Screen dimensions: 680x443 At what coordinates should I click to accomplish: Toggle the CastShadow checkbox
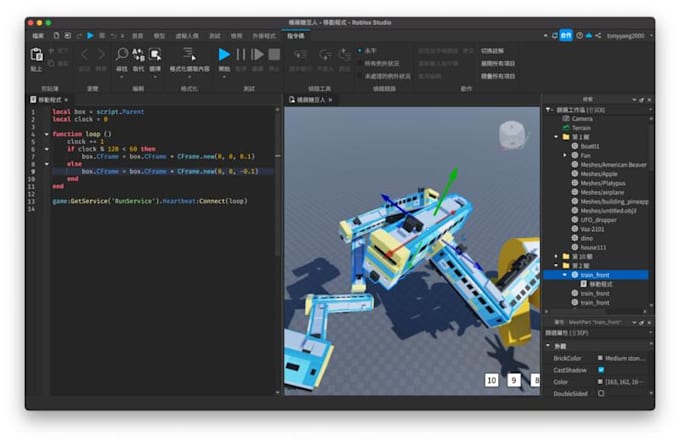601,370
